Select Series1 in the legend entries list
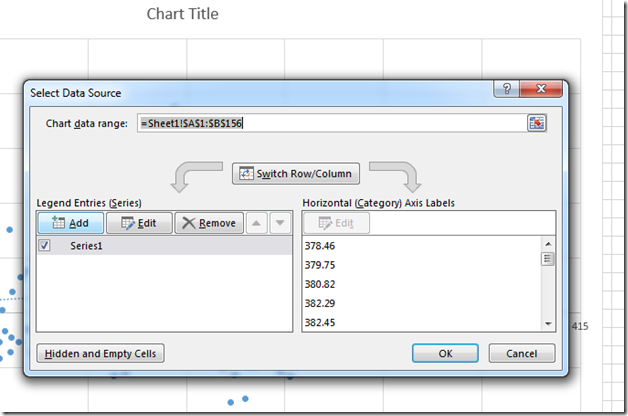628x416 pixels. click(x=88, y=245)
